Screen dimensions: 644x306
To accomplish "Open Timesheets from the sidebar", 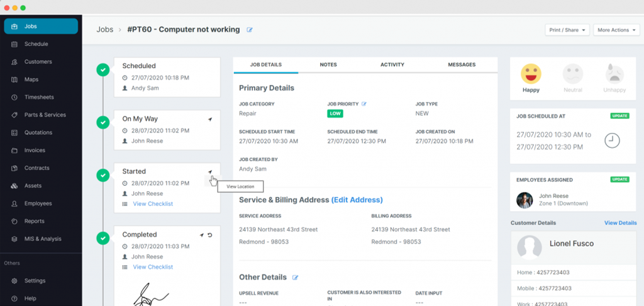I will tap(38, 97).
